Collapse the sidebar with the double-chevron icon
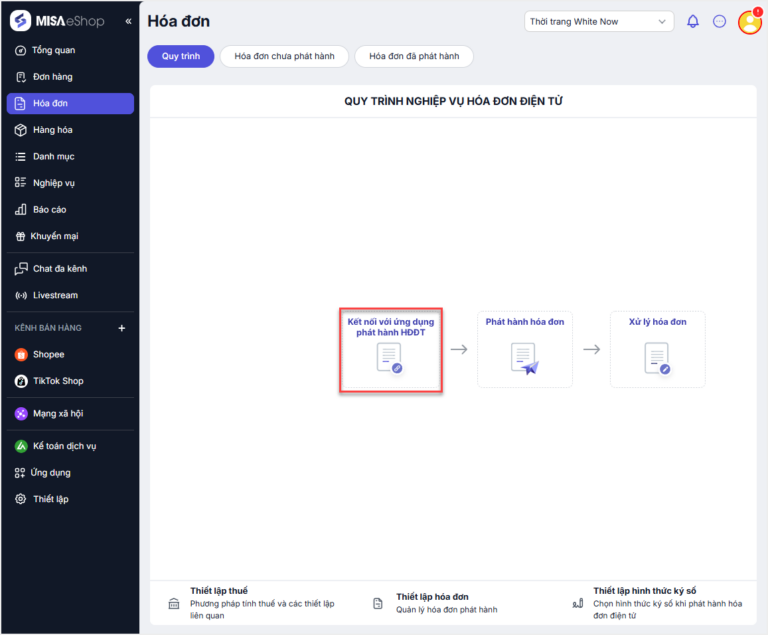The height and width of the screenshot is (635, 768). (x=128, y=21)
